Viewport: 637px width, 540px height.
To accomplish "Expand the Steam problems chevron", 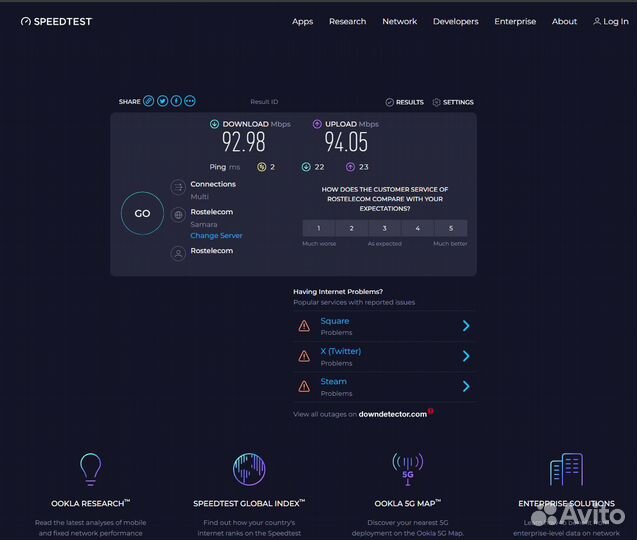I will tap(466, 386).
